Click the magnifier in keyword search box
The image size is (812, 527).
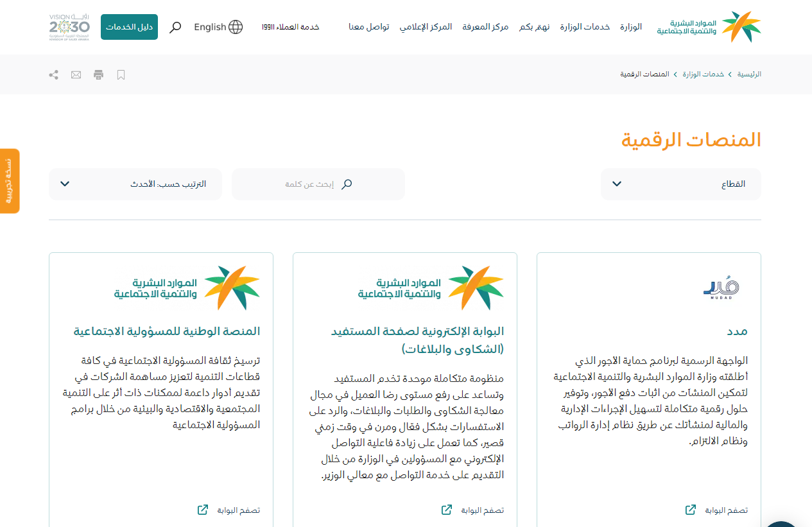347,184
